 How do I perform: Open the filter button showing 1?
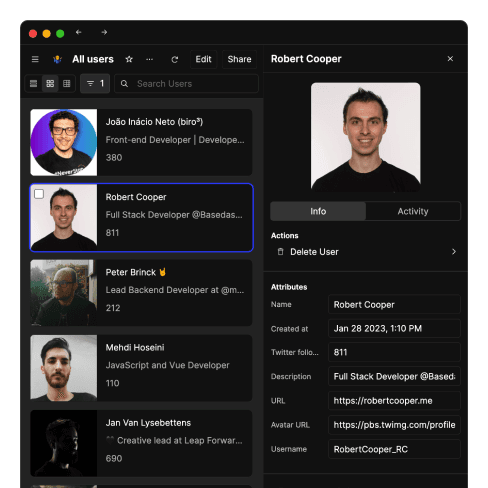pyautogui.click(x=95, y=83)
